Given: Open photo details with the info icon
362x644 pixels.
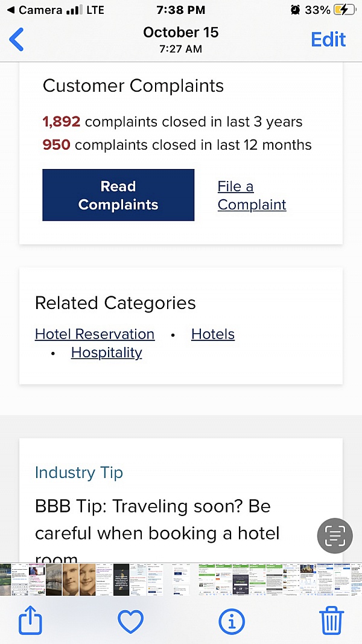Looking at the screenshot, I should click(x=232, y=620).
